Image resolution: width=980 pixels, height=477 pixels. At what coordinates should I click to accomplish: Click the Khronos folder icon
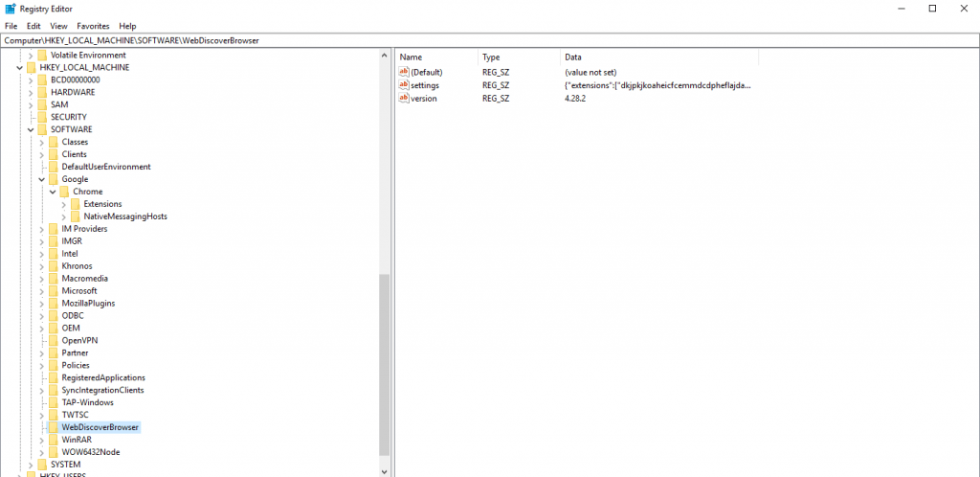coord(54,265)
